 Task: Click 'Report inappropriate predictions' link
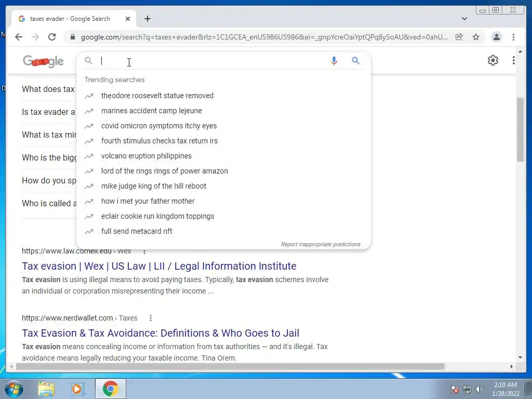tap(321, 244)
